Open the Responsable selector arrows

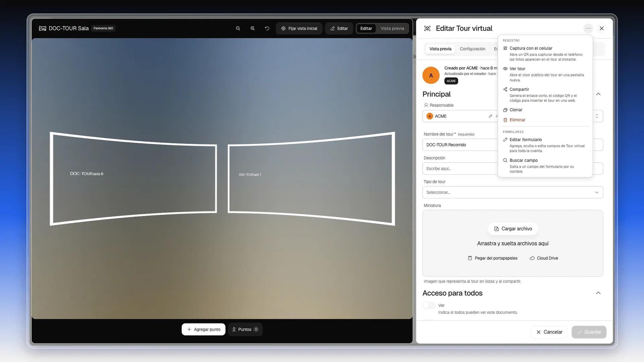click(597, 116)
